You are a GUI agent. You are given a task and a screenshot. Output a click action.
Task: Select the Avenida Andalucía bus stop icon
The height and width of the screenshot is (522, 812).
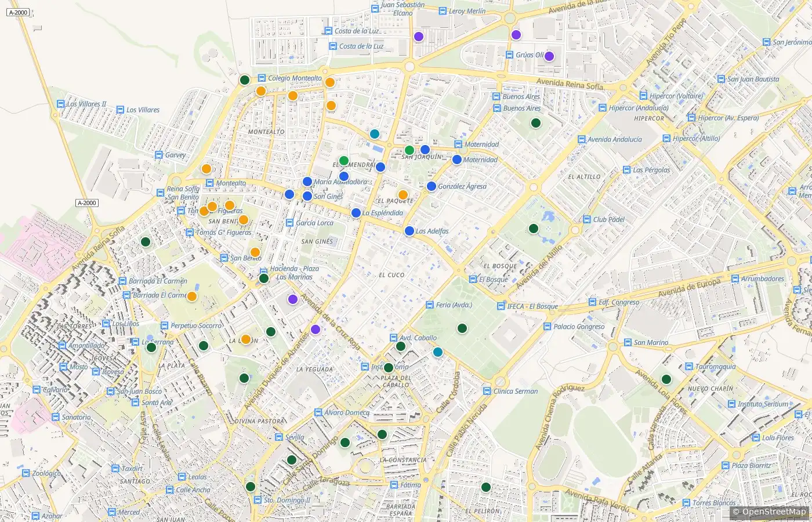pos(581,139)
